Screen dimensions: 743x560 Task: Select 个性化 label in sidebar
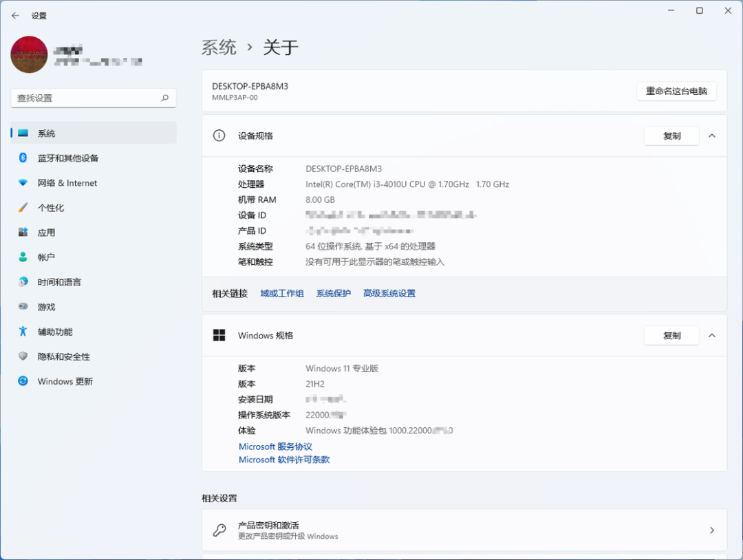pyautogui.click(x=51, y=208)
